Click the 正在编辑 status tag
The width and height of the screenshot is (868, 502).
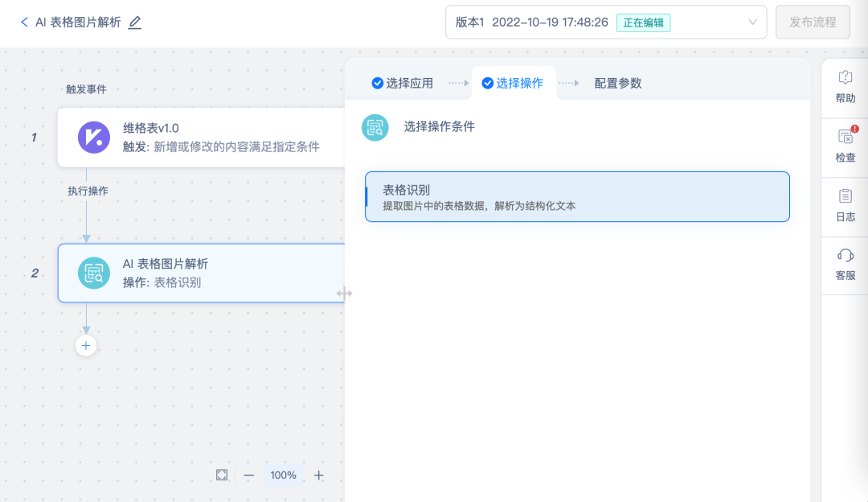pyautogui.click(x=643, y=23)
